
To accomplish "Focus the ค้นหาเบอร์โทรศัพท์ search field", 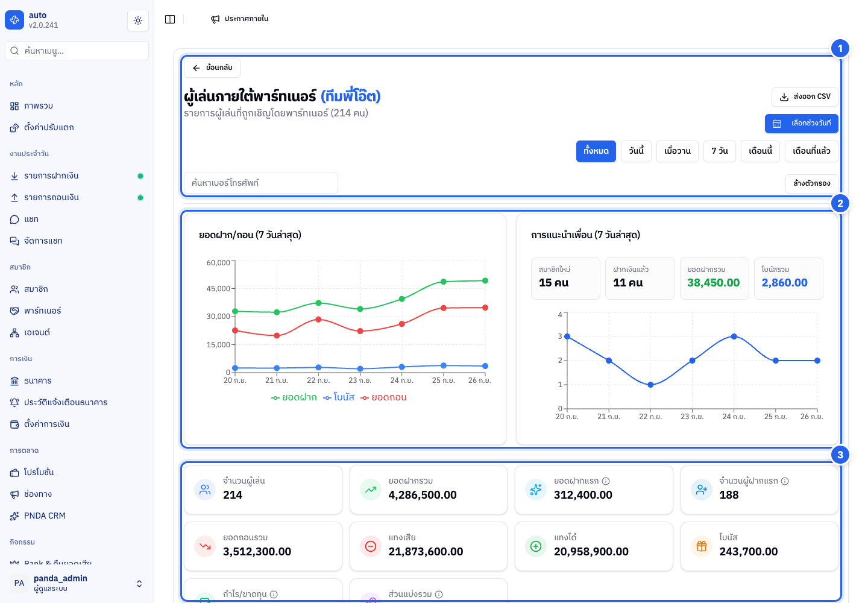I will (261, 183).
